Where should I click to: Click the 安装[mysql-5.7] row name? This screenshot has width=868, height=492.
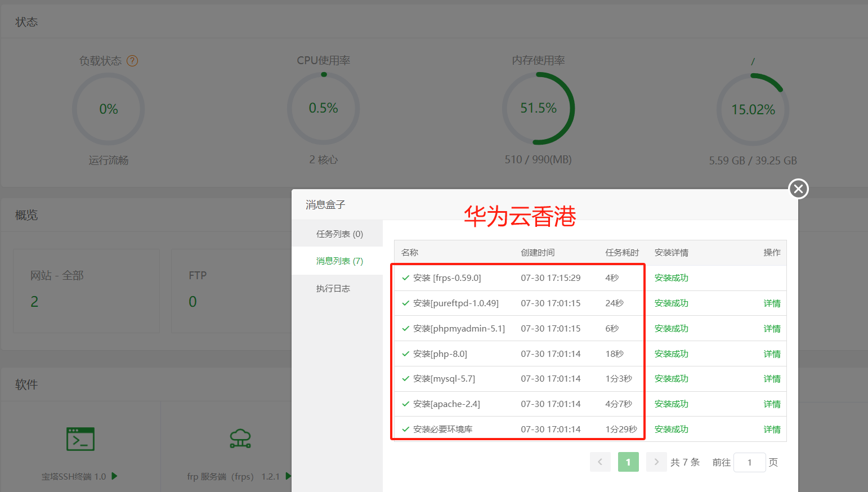tap(444, 379)
